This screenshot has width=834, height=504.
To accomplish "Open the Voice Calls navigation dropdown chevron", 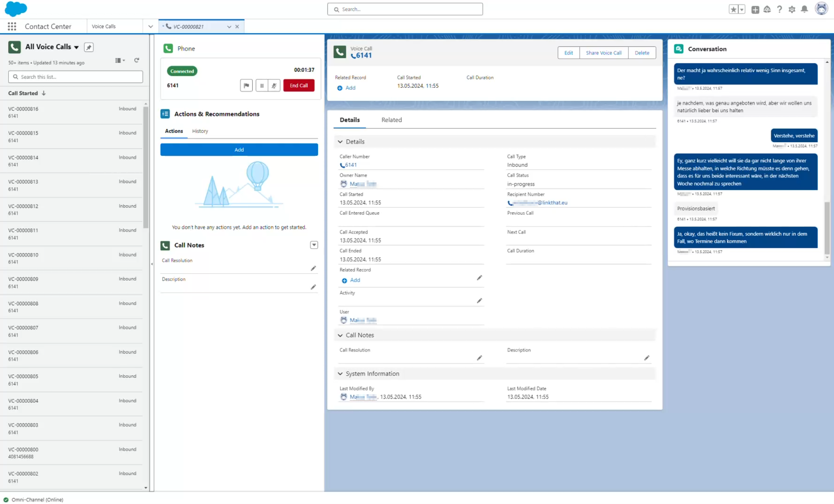I will pos(151,26).
